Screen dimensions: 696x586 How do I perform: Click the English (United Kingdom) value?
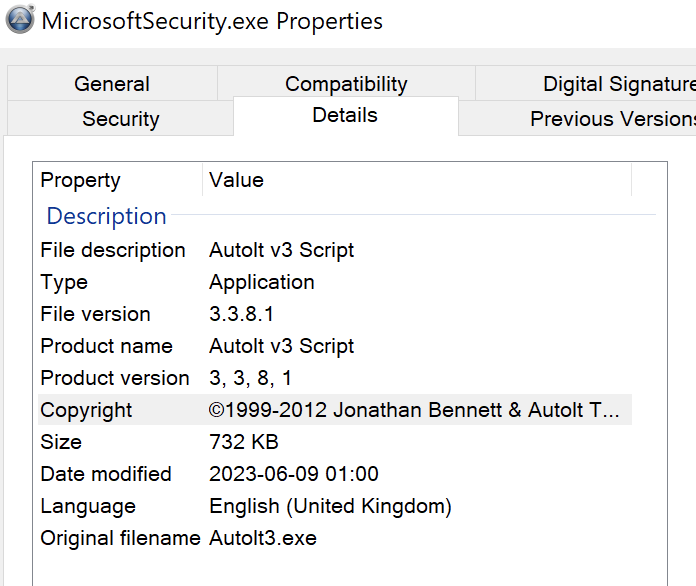point(330,507)
